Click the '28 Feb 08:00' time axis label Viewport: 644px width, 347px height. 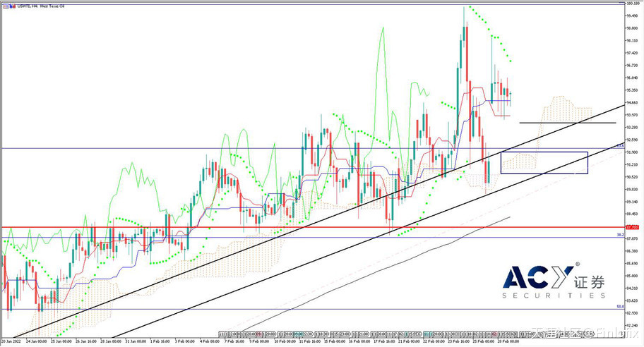[x=508, y=341]
